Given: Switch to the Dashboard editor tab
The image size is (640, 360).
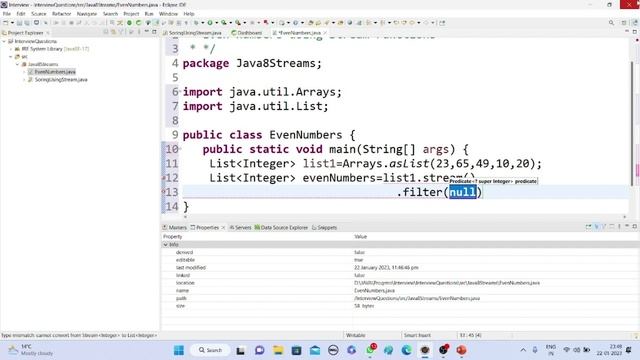Looking at the screenshot, I should click(x=247, y=33).
